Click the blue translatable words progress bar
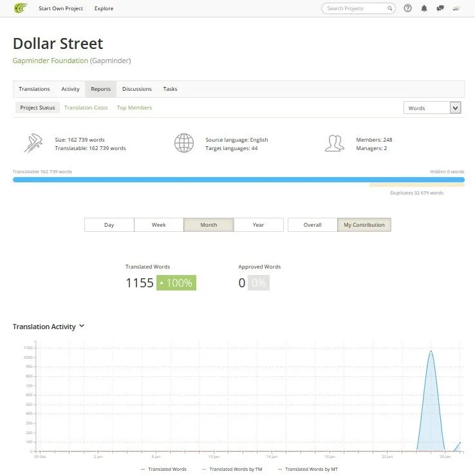This screenshot has height=476, width=475. pyautogui.click(x=239, y=180)
